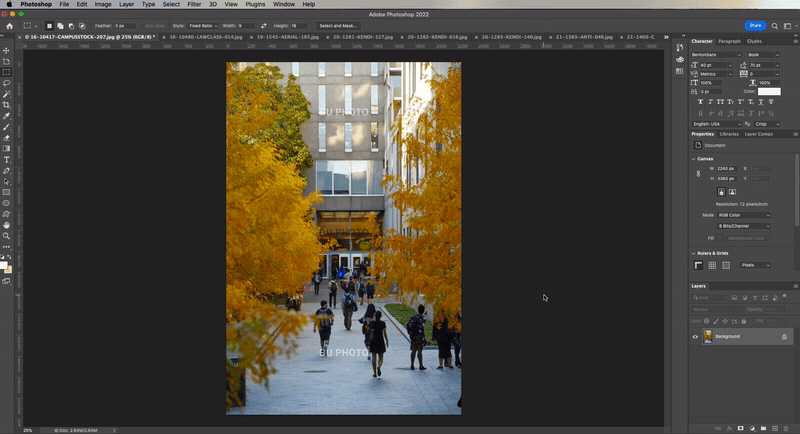Choose the landscape canvas orientation
800x434 pixels.
732,191
